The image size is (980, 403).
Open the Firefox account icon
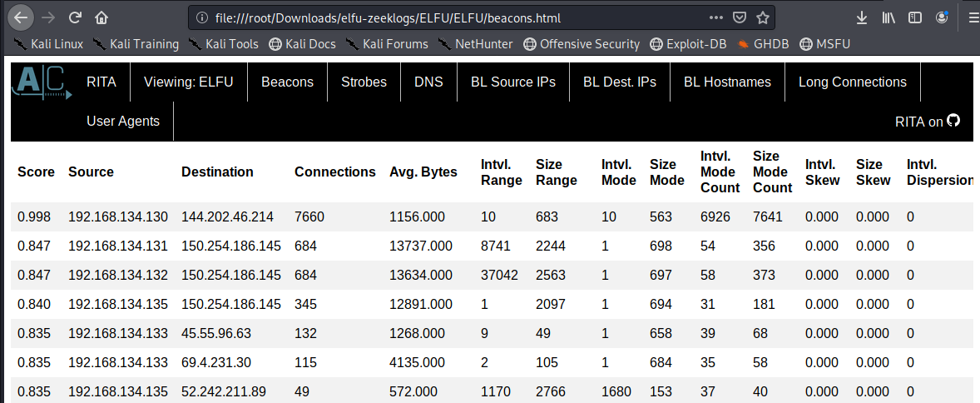(942, 17)
